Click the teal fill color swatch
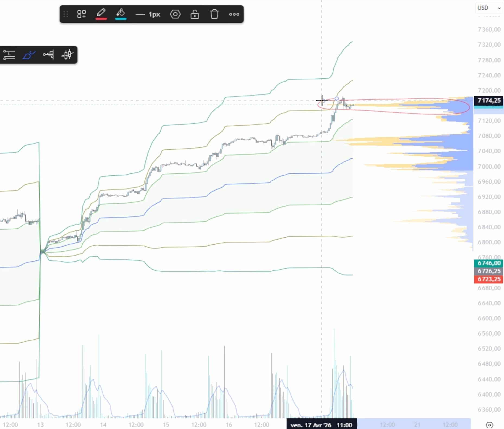The width and height of the screenshot is (504, 429). pos(121,18)
